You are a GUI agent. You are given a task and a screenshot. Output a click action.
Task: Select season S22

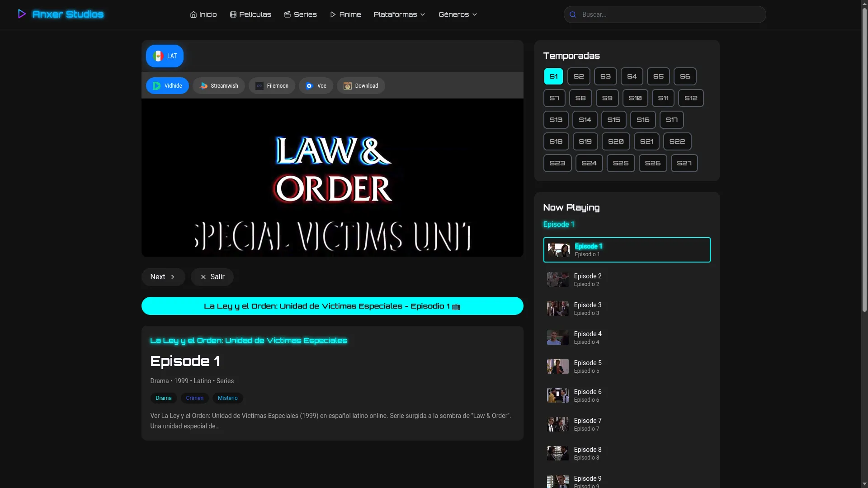click(677, 141)
